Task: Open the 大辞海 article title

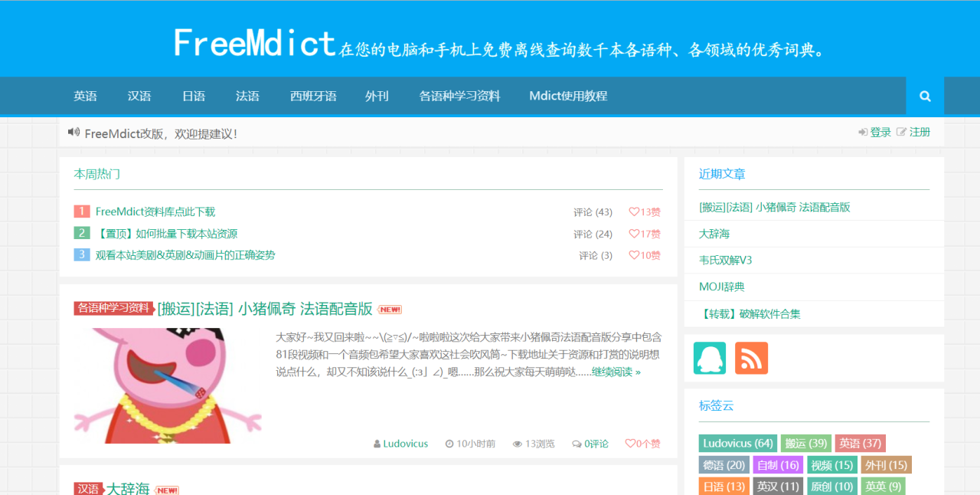Action: [129, 489]
